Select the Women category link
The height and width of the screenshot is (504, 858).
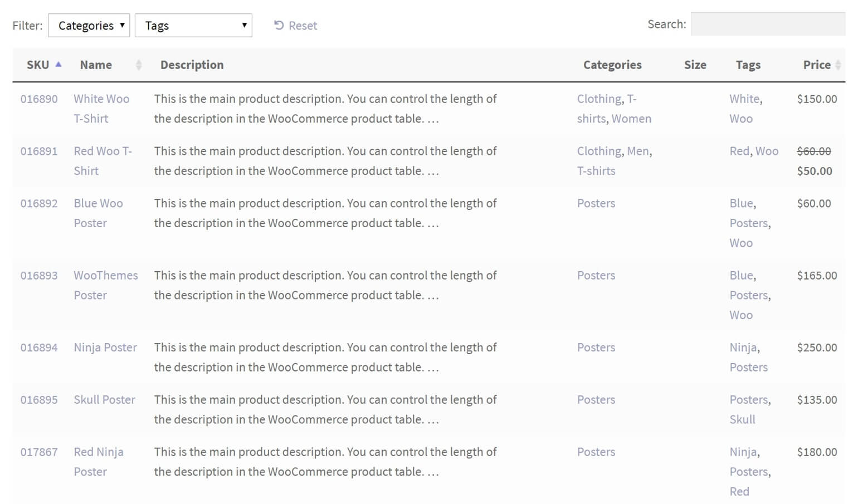(631, 119)
